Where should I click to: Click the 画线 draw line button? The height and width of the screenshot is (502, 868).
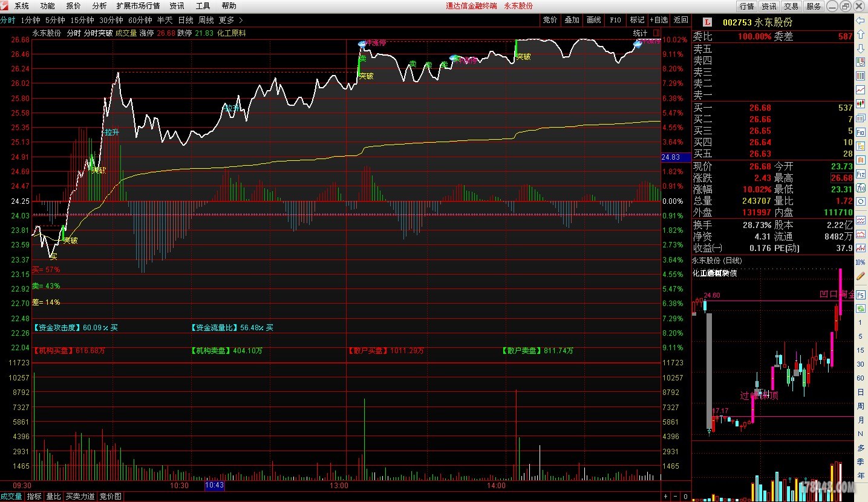[x=593, y=20]
